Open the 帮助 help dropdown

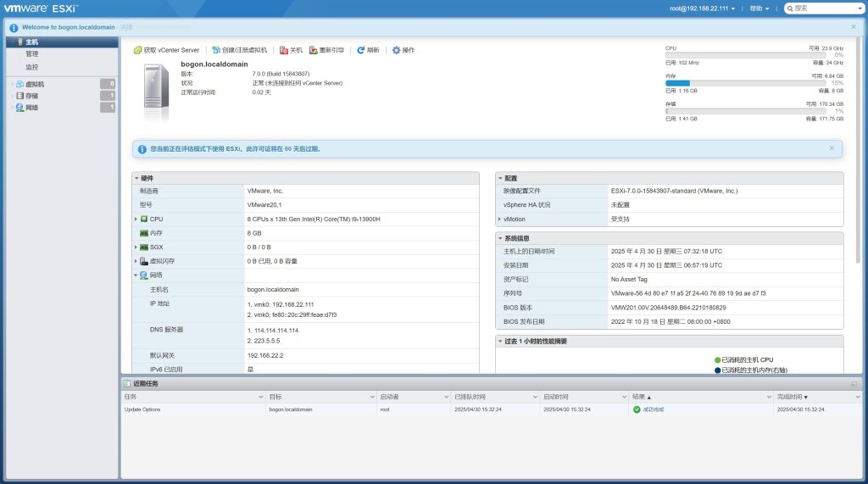coord(759,8)
